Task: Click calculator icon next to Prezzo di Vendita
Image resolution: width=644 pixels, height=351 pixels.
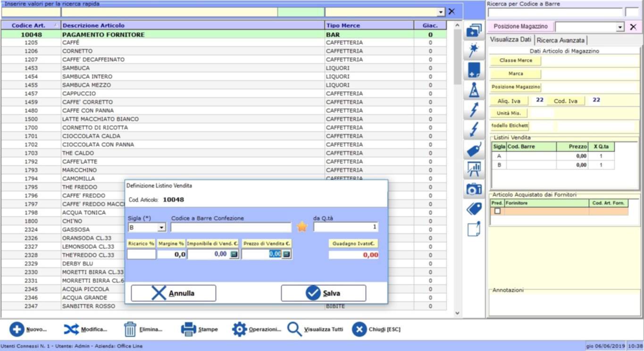Action: tap(287, 254)
